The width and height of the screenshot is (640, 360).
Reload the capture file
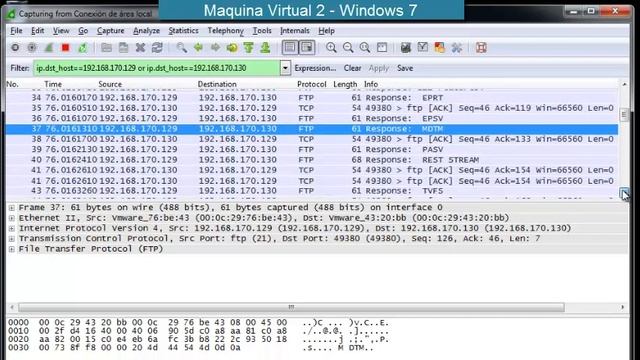(157, 48)
